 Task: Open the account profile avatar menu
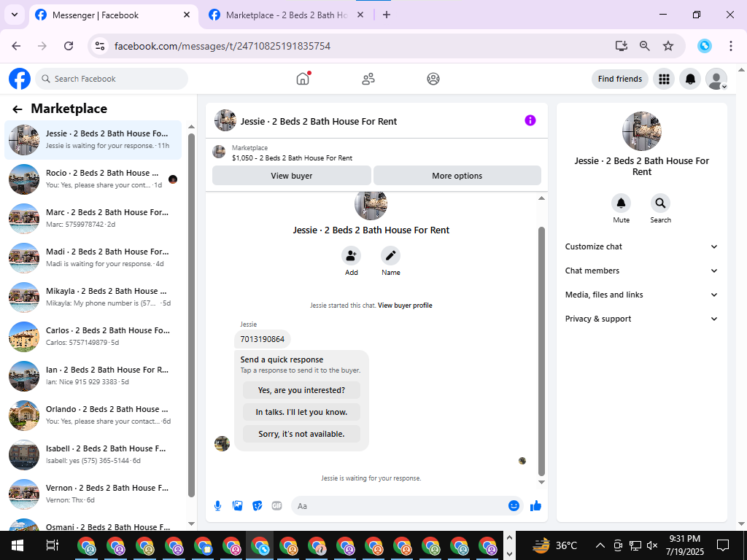click(x=716, y=79)
